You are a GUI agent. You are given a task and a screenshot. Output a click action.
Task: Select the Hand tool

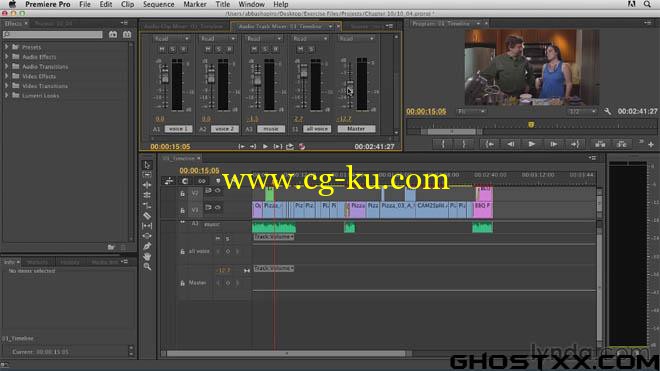(147, 256)
